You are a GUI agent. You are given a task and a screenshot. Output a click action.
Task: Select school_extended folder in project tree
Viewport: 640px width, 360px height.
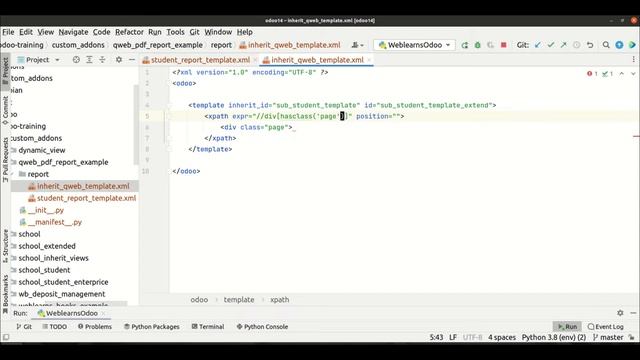coord(47,246)
